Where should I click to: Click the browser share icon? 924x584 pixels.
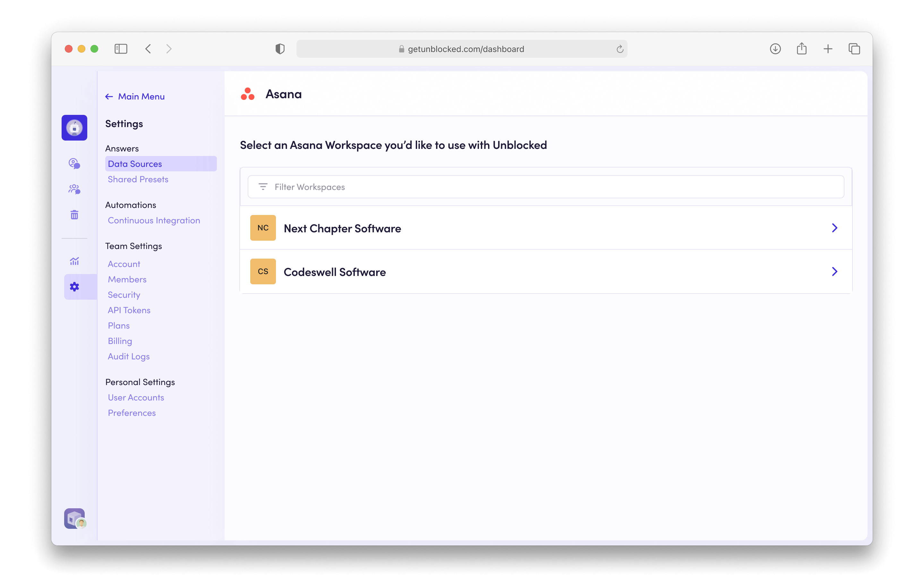click(801, 49)
